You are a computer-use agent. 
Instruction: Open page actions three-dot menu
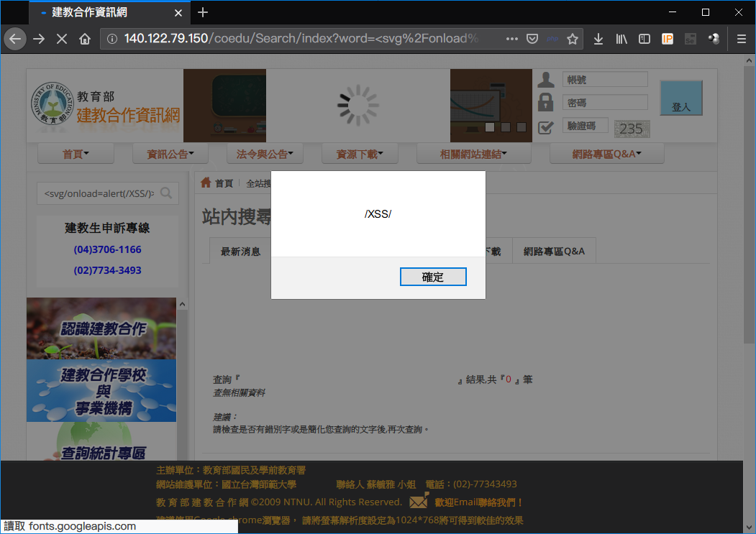coord(512,39)
